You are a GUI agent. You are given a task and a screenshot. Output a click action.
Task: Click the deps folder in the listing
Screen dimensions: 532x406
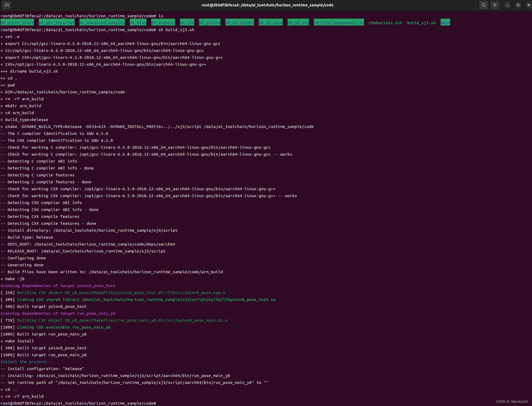click(445, 23)
